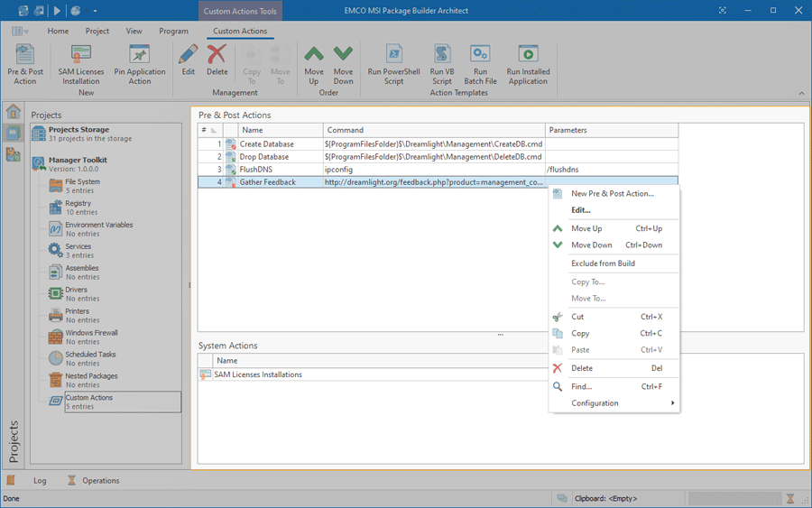Image resolution: width=812 pixels, height=508 pixels.
Task: Select the Create Database row
Action: pos(438,144)
